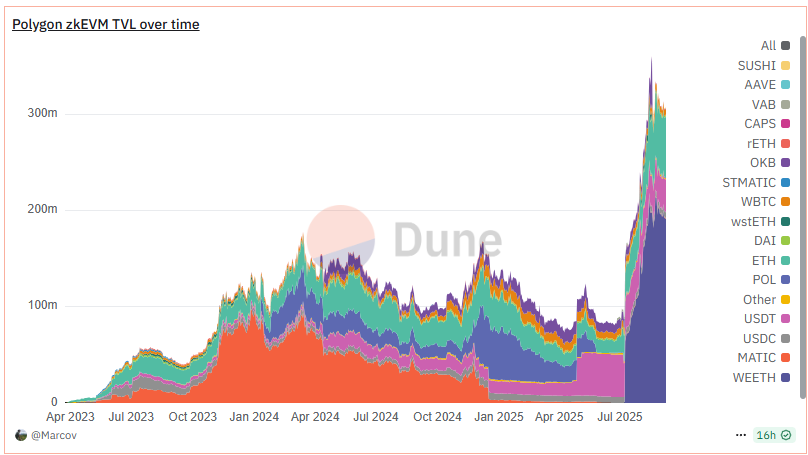808x455 pixels.
Task: Toggle the wstETH legend color swatch
Action: click(785, 222)
